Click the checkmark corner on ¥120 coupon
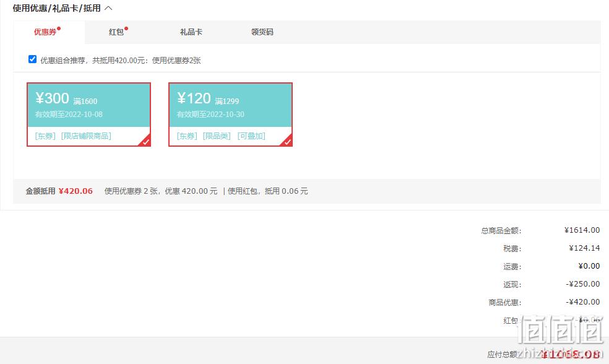Image resolution: width=609 pixels, height=364 pixels. coord(287,141)
